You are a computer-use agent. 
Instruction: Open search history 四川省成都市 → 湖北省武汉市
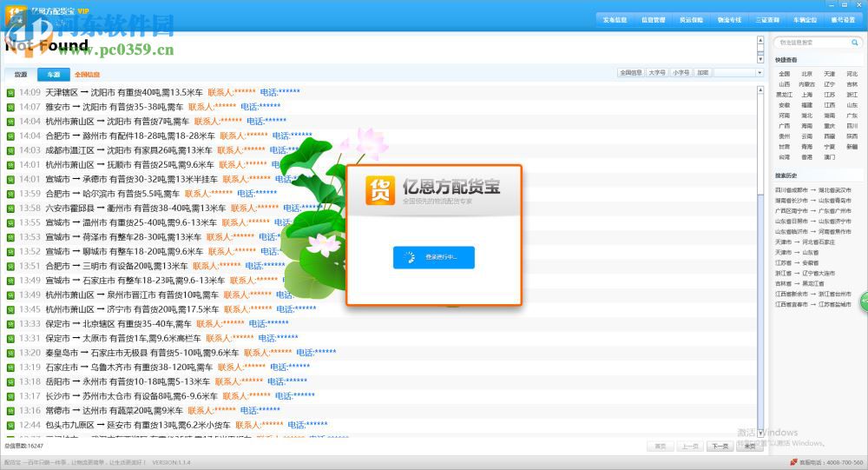813,190
